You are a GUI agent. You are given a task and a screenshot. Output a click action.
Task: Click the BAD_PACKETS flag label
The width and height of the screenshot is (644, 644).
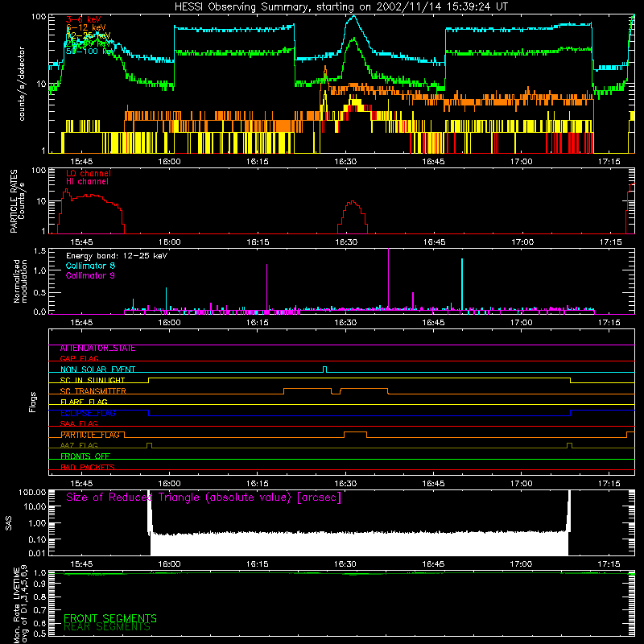click(88, 467)
